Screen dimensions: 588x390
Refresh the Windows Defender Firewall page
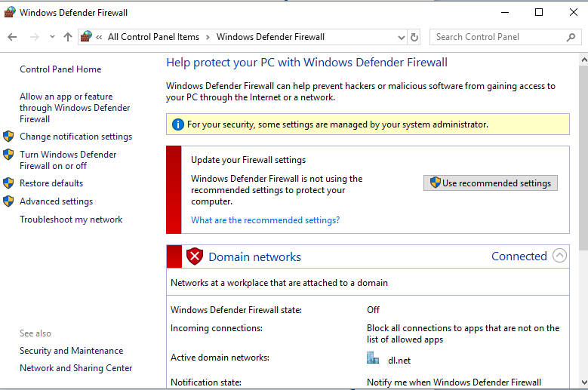414,37
